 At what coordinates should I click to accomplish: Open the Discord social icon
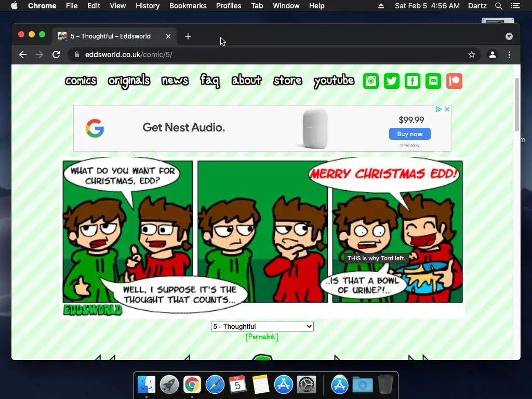tap(433, 81)
